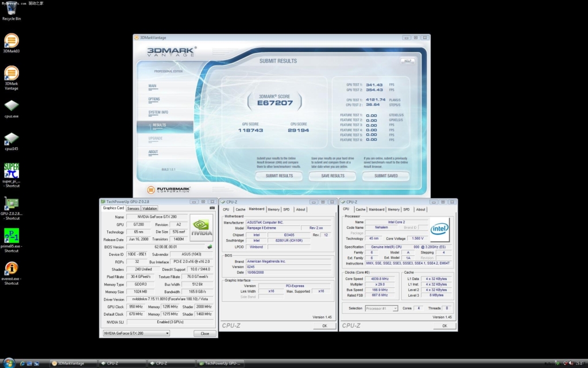588x368 pixels.
Task: Click the 3DMark score E67207
Action: [x=275, y=103]
